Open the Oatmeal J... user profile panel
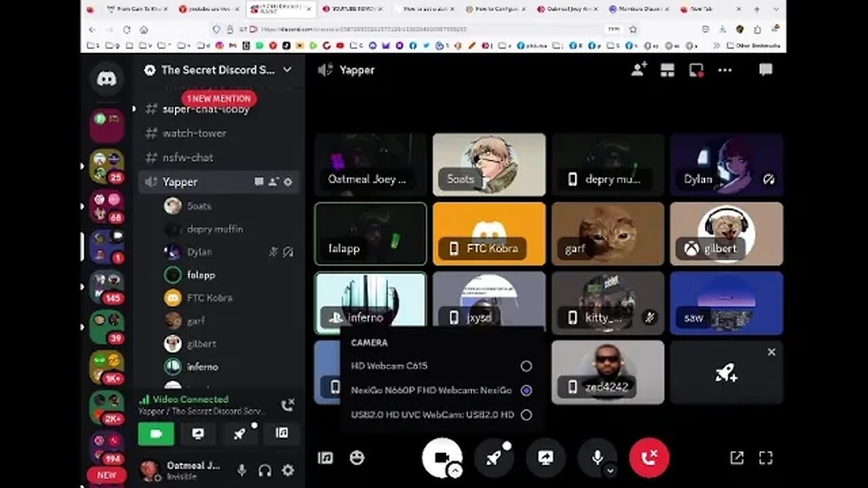The height and width of the screenshot is (488, 868). click(x=181, y=470)
